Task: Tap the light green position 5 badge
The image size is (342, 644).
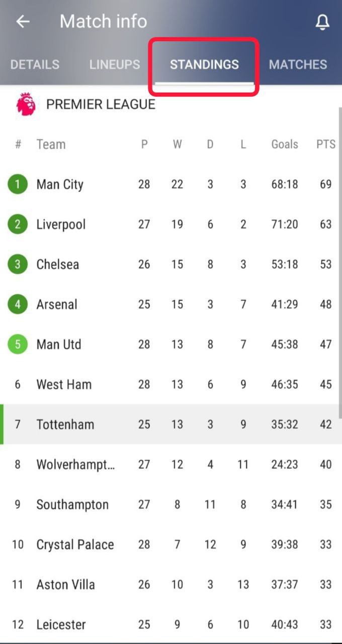Action: (18, 345)
